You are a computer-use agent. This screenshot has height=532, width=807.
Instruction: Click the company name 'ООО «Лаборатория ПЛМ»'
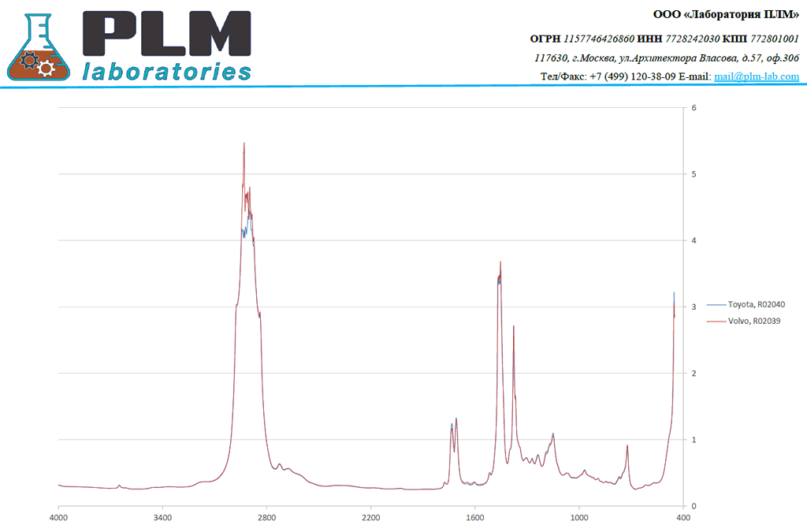[726, 14]
